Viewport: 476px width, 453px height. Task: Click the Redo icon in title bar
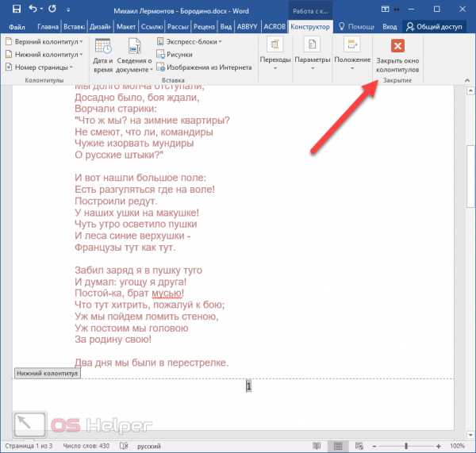(x=52, y=9)
